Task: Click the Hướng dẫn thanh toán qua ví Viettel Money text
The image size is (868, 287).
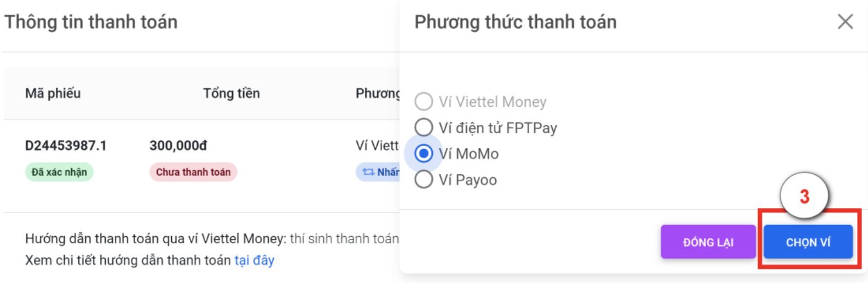Action: (155, 239)
